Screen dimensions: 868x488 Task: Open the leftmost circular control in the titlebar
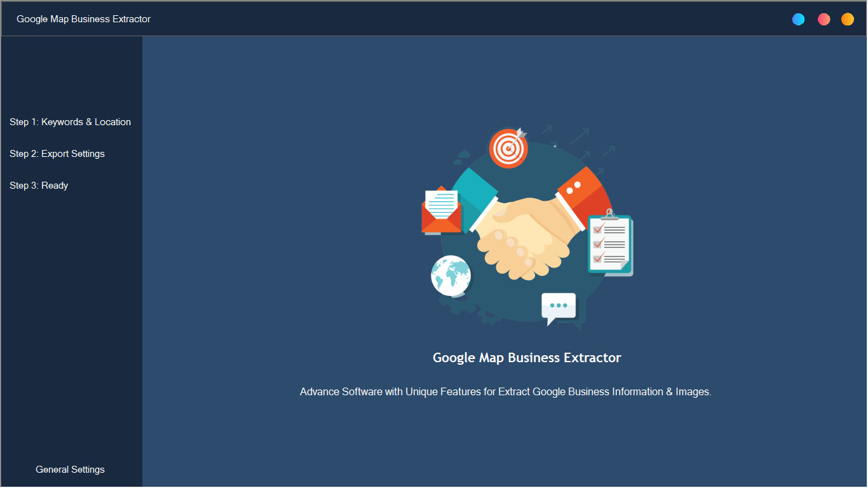coord(798,19)
